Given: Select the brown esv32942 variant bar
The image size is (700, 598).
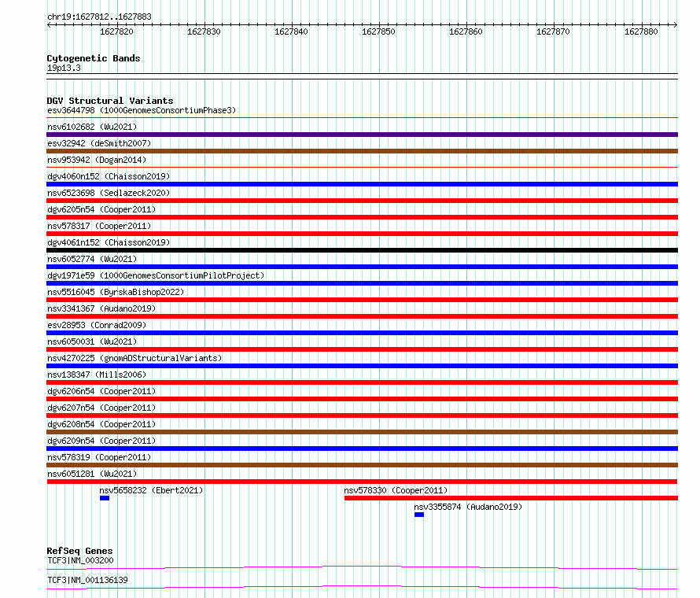Looking at the screenshot, I should click(362, 151).
